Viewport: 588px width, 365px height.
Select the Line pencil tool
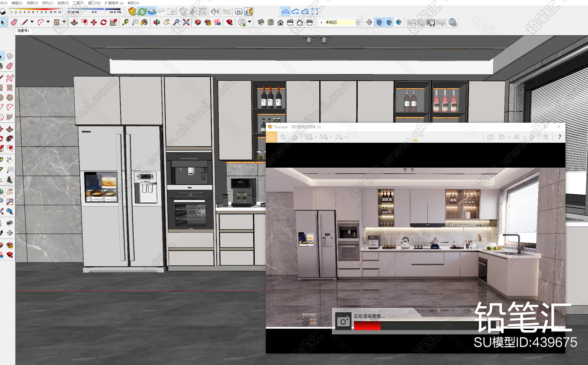tap(25, 22)
